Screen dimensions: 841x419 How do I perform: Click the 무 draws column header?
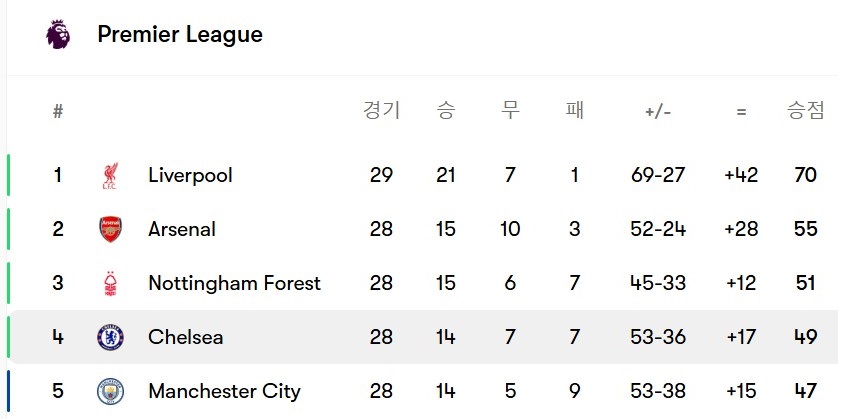(x=510, y=111)
